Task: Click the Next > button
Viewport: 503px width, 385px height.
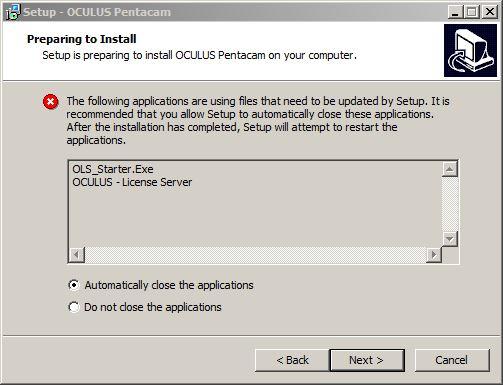Action: click(367, 360)
